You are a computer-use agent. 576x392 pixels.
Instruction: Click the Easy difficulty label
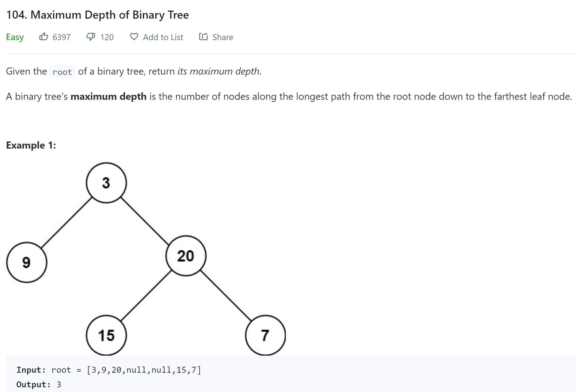click(x=15, y=37)
